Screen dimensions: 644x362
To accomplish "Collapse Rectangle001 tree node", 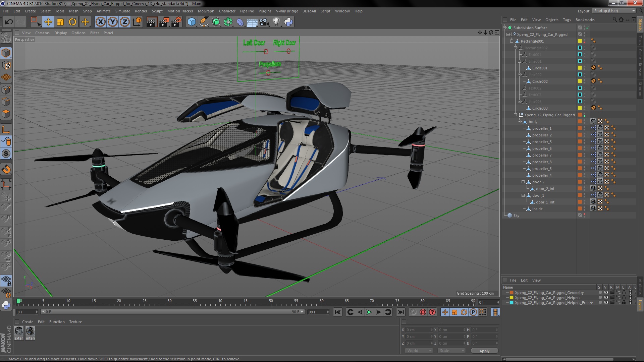I will tap(512, 41).
